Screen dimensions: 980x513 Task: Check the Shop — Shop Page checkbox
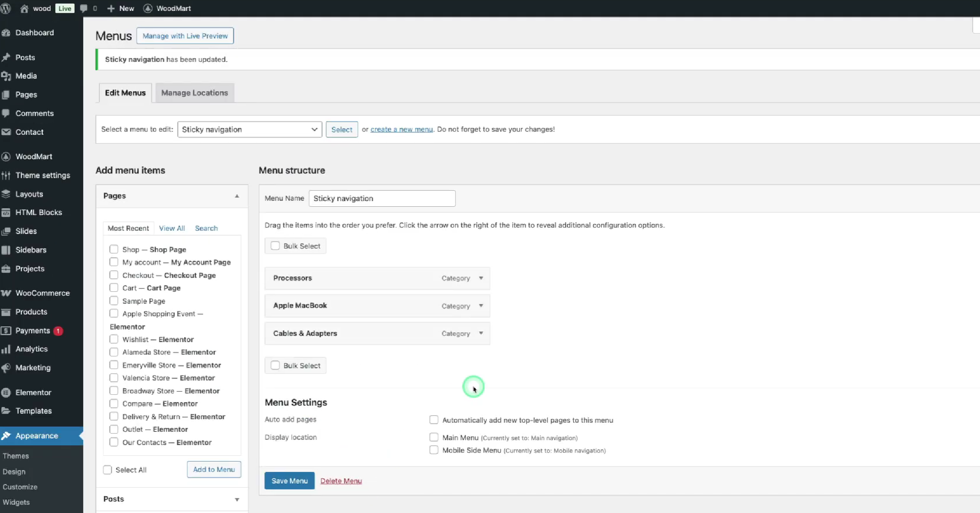[114, 249]
